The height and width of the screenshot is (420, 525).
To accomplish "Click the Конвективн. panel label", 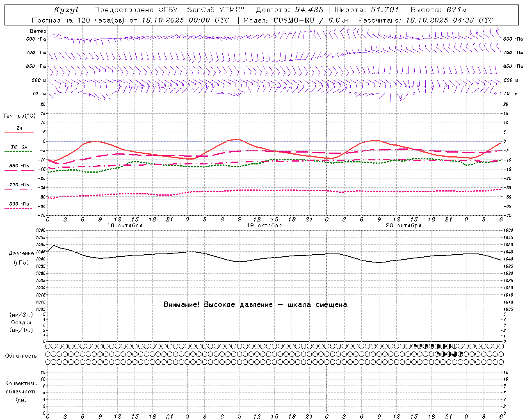I will tap(21, 383).
